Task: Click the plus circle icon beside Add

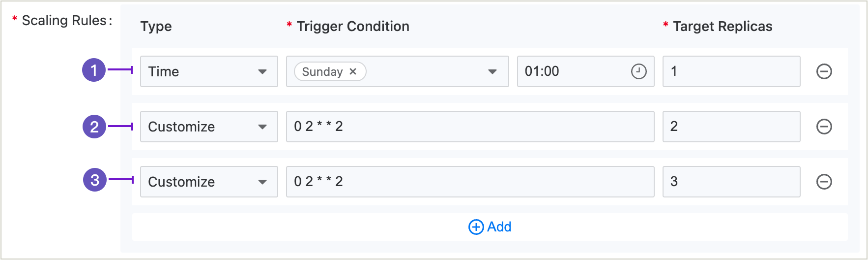Action: (476, 227)
